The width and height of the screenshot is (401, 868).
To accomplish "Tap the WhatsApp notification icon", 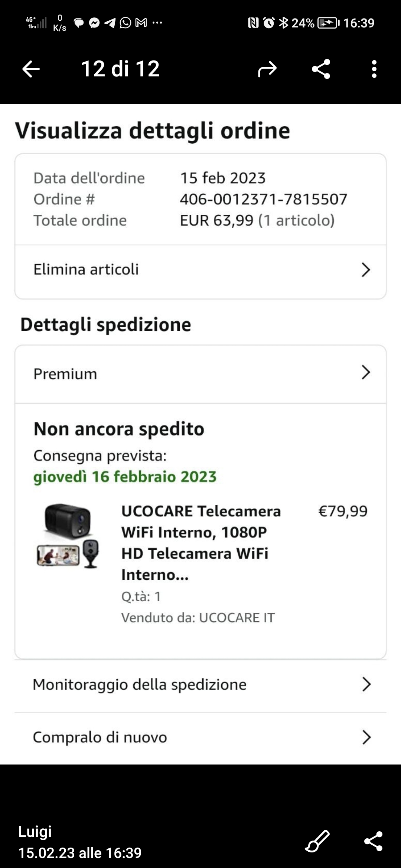I will 125,23.
